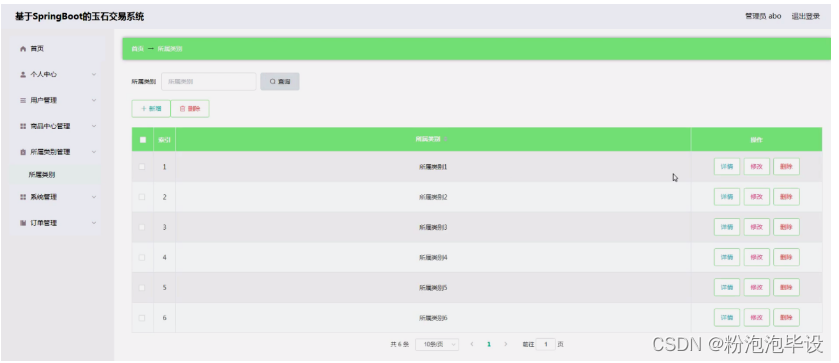839x363 pixels.
Task: Click 删除 for row 所属类别3
Action: coord(786,227)
